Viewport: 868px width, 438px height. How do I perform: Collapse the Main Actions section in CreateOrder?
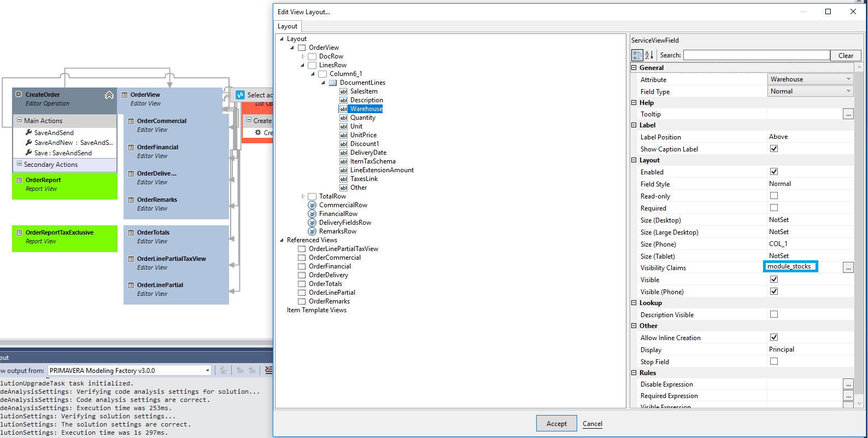coord(19,120)
